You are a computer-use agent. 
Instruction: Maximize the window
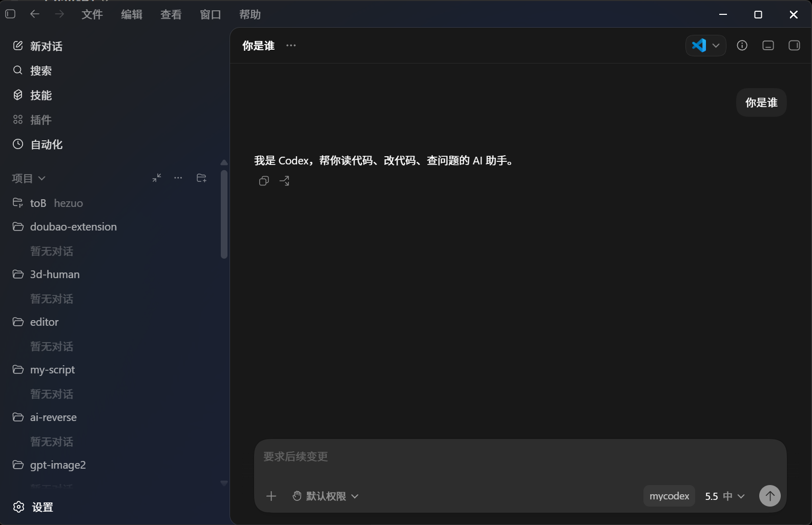coord(758,14)
